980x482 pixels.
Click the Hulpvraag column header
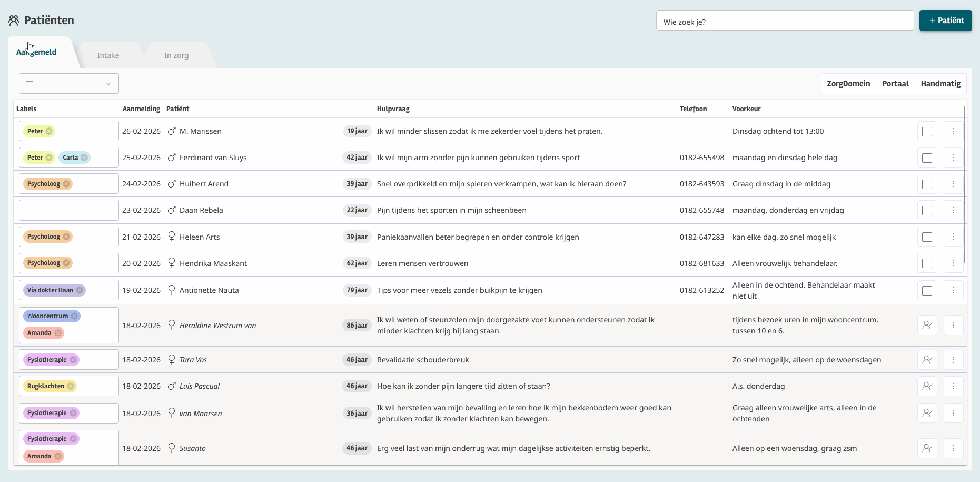[393, 109]
